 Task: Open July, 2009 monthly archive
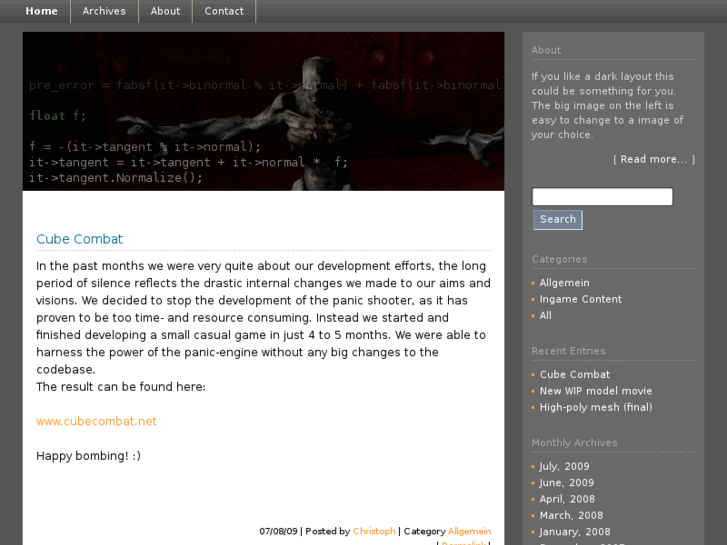[564, 466]
